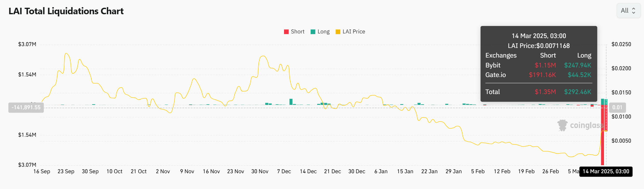The image size is (644, 189).
Task: Click the 0.01 price crosshair label
Action: tap(617, 107)
